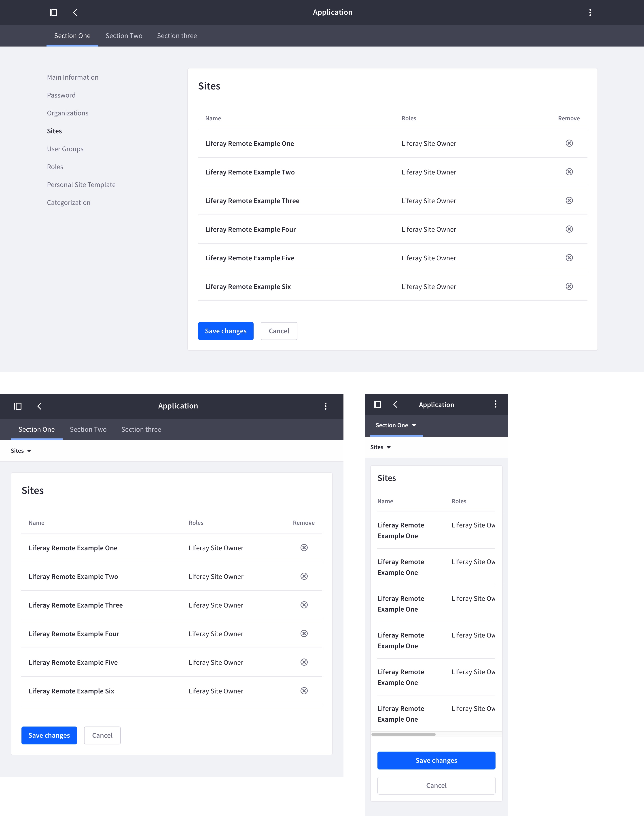Switch to the Section Two tab
Screen dimensions: 644x816
click(x=124, y=35)
